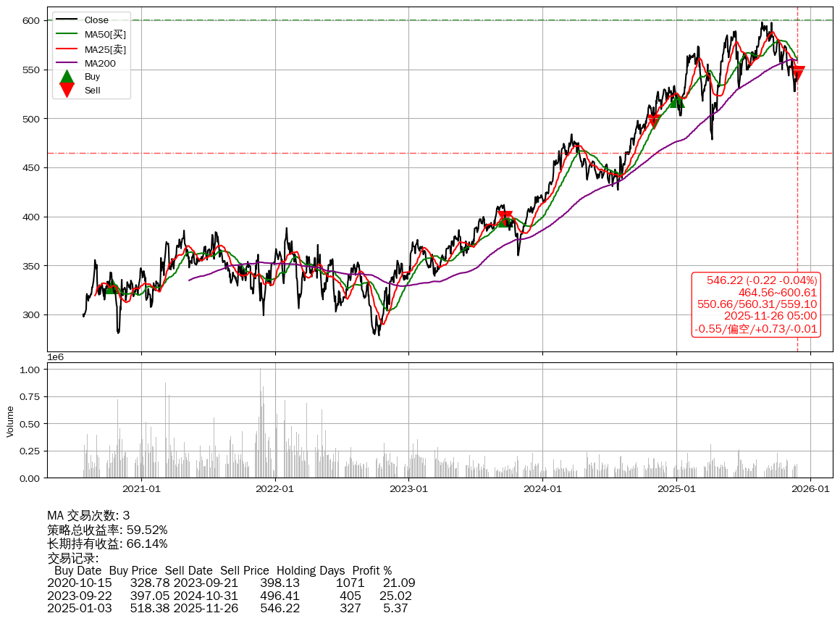Click the green Buy triangle legend icon
This screenshot has width=840, height=621.
[67, 77]
